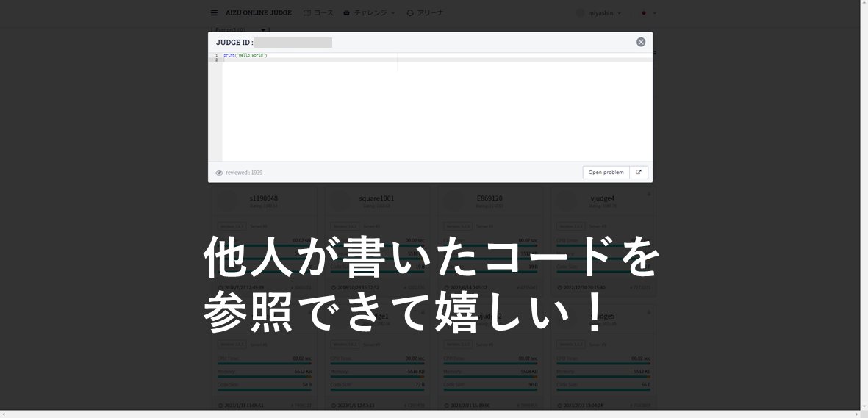Image resolution: width=868 pixels, height=418 pixels.
Task: Click the 'JUDGE ID :' label
Action: point(234,42)
